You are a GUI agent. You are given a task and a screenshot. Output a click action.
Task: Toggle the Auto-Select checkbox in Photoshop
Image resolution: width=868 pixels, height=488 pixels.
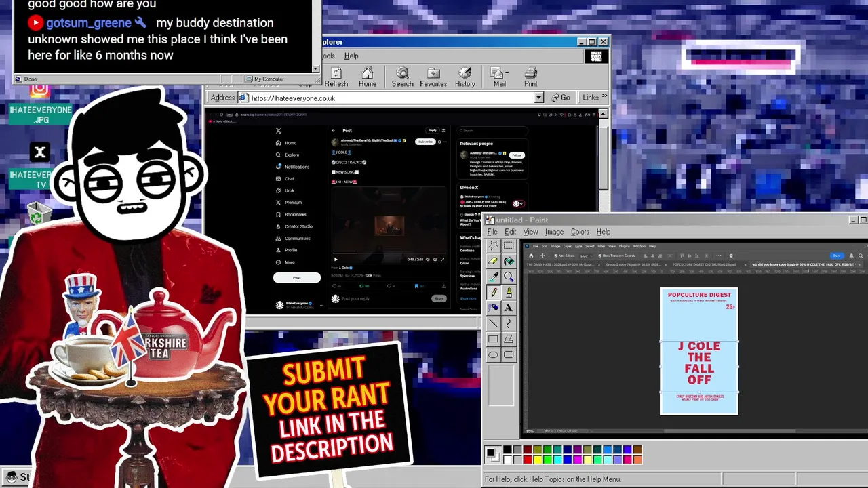(x=555, y=256)
